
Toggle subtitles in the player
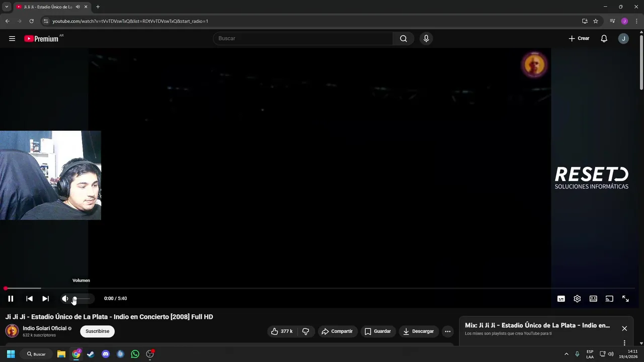[x=561, y=299]
